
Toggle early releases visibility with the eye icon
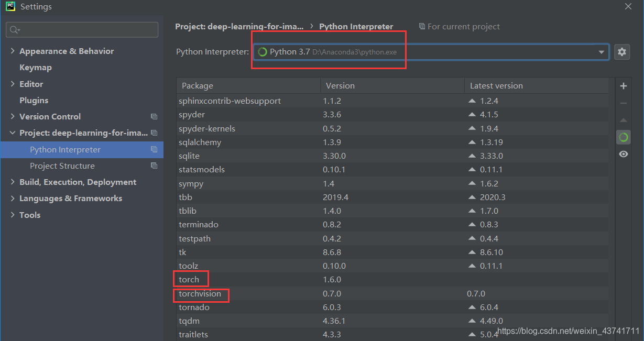(x=623, y=153)
